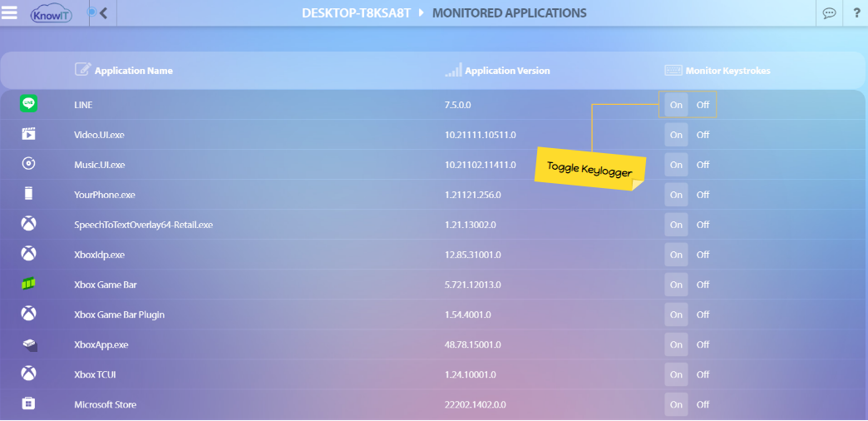This screenshot has height=421, width=868.
Task: Select the XboxApp.exe row name
Action: click(101, 344)
